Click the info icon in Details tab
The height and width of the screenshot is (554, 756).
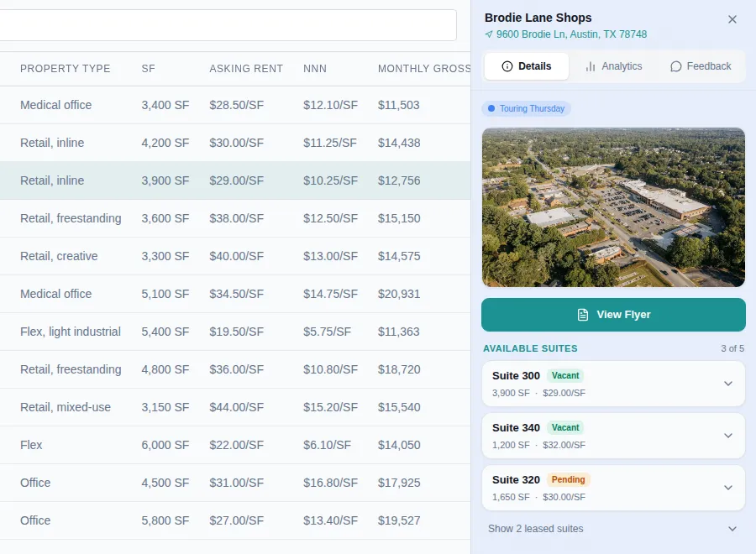click(507, 66)
